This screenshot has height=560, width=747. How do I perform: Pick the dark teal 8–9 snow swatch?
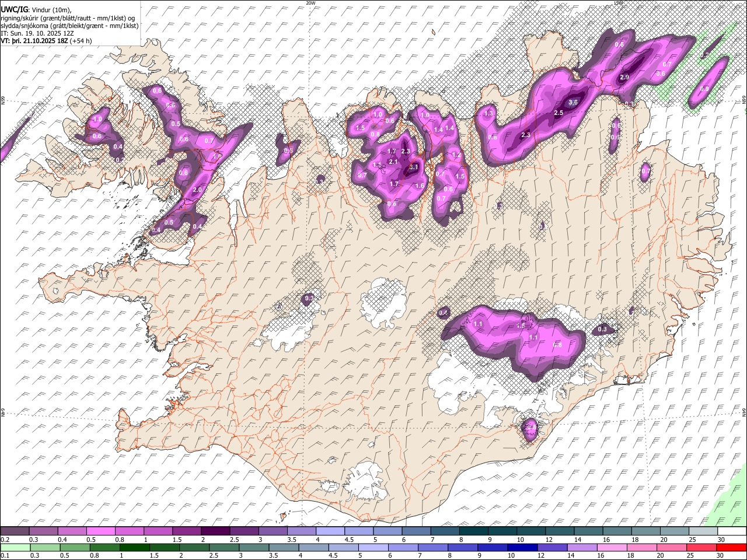(x=474, y=531)
